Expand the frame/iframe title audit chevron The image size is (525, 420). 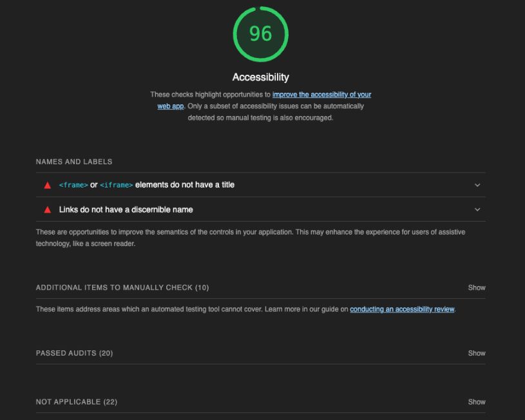[477, 186]
